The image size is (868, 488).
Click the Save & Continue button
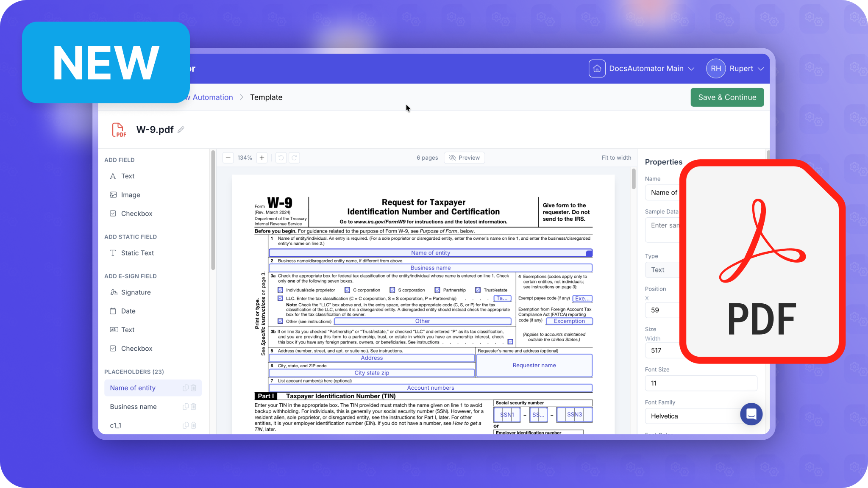coord(727,97)
